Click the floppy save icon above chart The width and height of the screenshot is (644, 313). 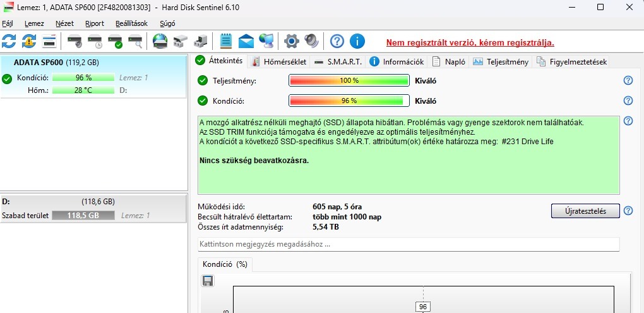[208, 281]
